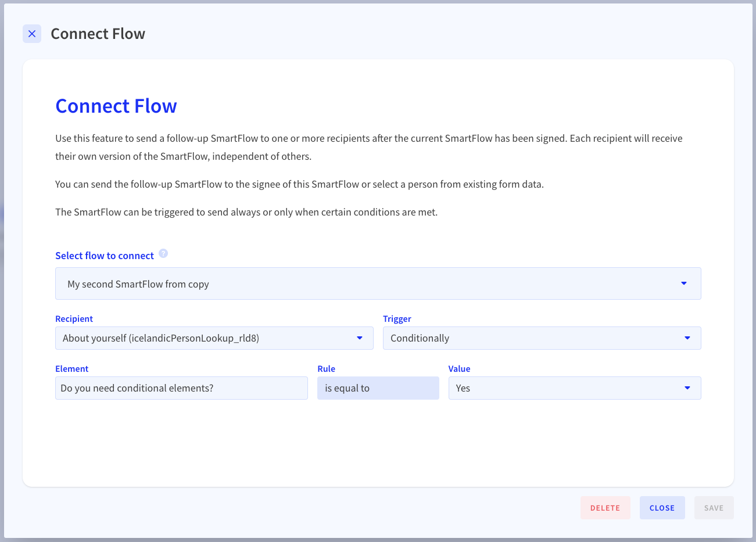Open the Trigger dropdown showing Conditionally
This screenshot has width=756, height=542.
(x=542, y=338)
